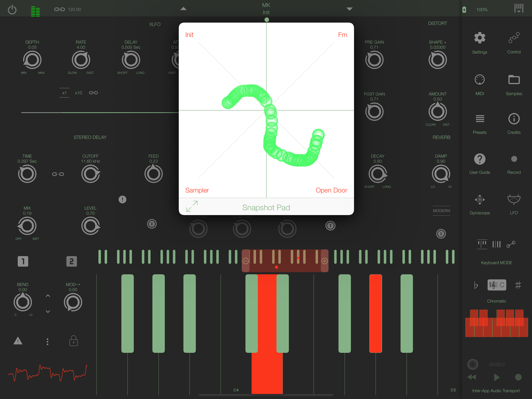Widen keyboard range with plus handle
Viewport: 532px width, 399px height.
coord(324,261)
